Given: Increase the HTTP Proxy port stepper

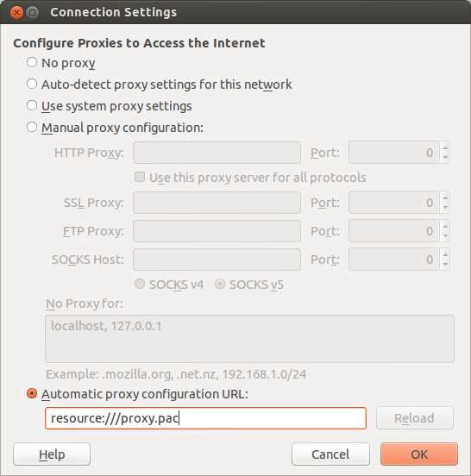Looking at the screenshot, I should (445, 147).
